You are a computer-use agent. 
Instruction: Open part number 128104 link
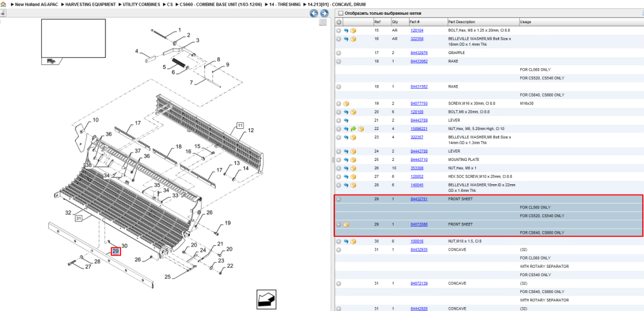[x=417, y=30]
